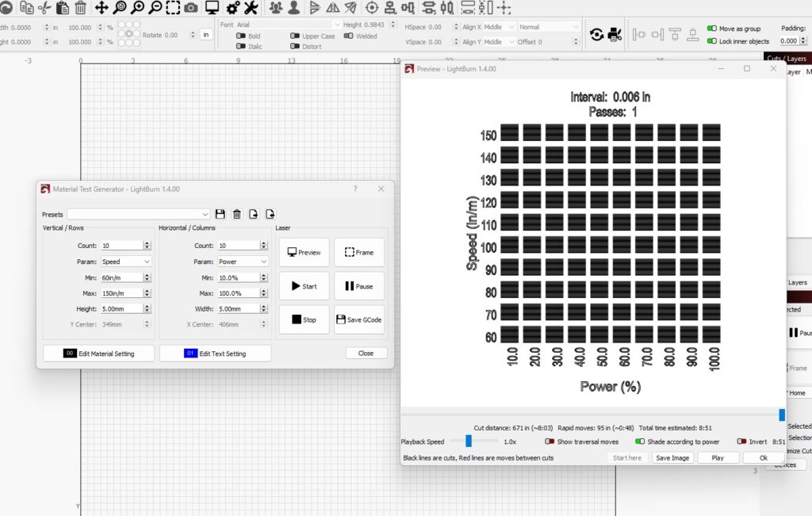
Task: Click the Cut scissors icon
Action: 44,7
